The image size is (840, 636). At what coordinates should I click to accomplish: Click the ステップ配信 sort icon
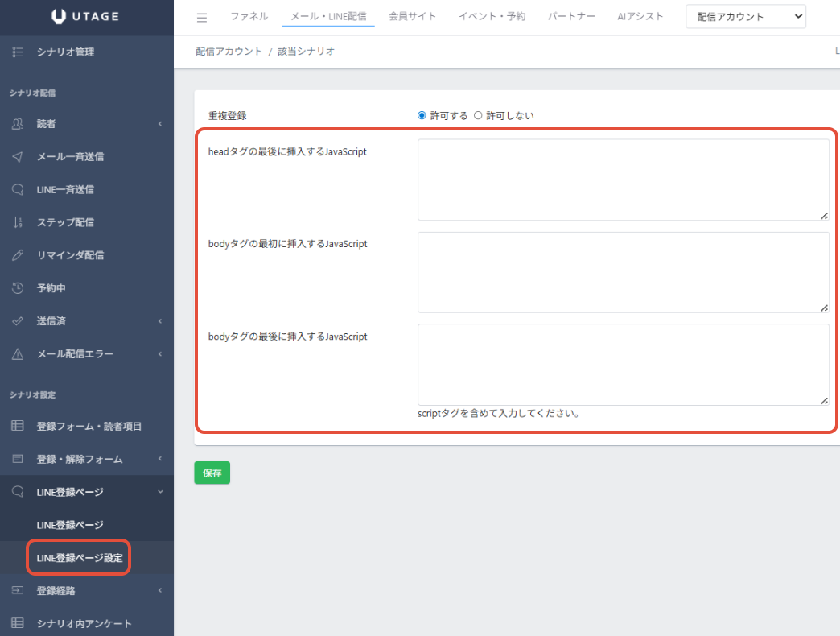(18, 222)
